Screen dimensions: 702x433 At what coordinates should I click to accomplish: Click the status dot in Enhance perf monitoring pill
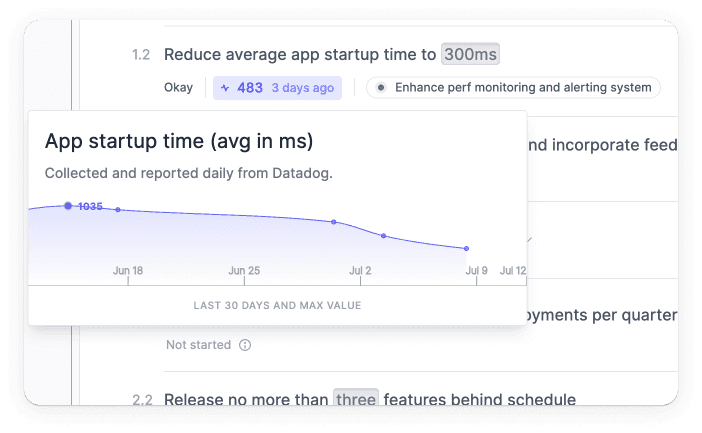click(x=381, y=87)
